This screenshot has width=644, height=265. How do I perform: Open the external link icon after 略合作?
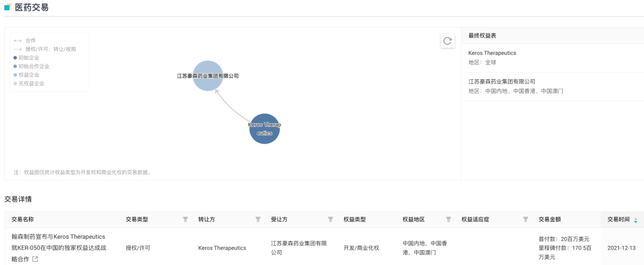[35, 259]
